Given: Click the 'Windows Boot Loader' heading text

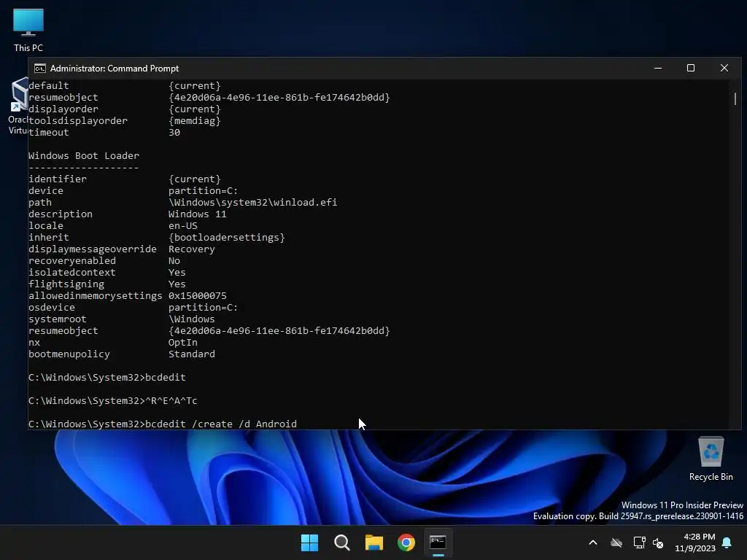Looking at the screenshot, I should click(84, 156).
